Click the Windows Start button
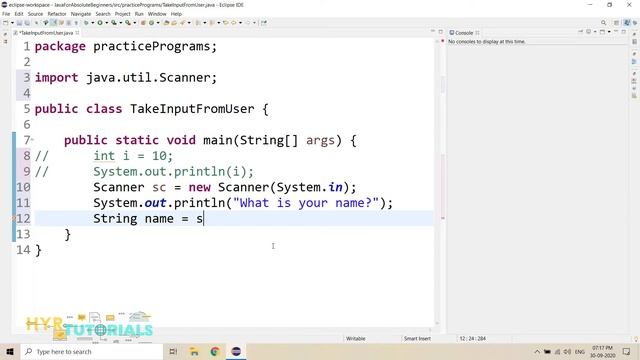The height and width of the screenshot is (360, 640). tap(10, 351)
